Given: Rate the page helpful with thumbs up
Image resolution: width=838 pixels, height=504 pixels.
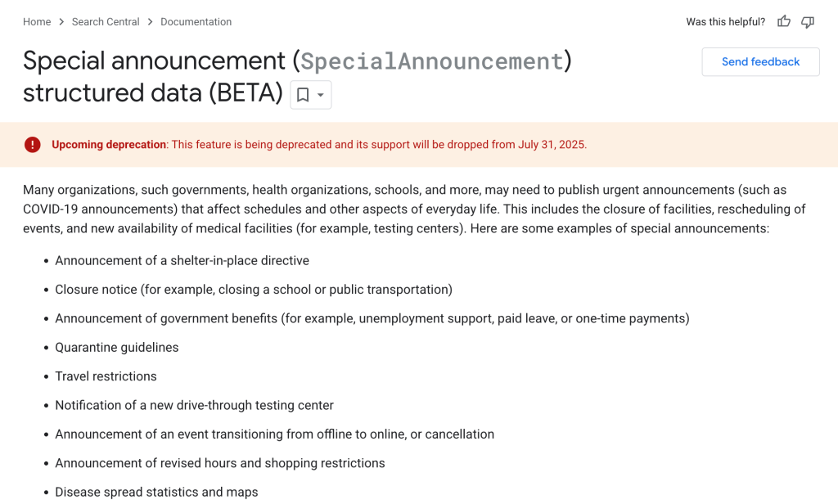Looking at the screenshot, I should pyautogui.click(x=783, y=21).
